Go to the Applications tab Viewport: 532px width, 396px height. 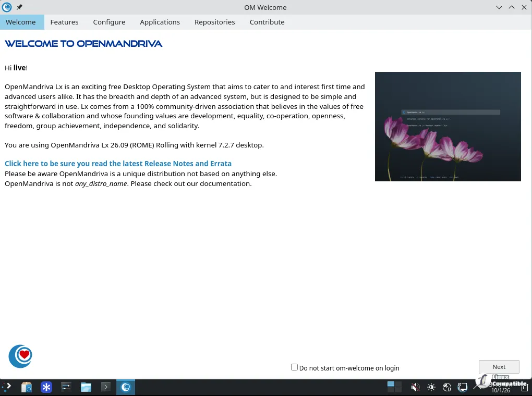click(160, 22)
